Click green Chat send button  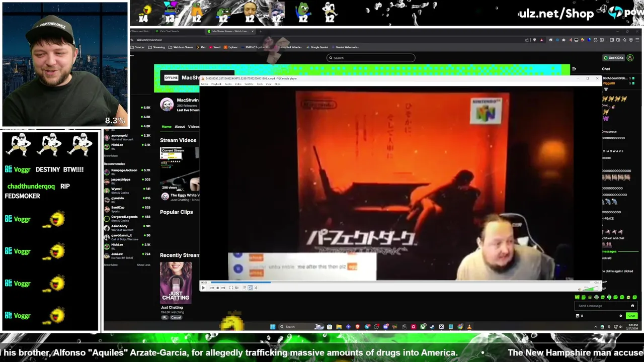[x=632, y=316]
